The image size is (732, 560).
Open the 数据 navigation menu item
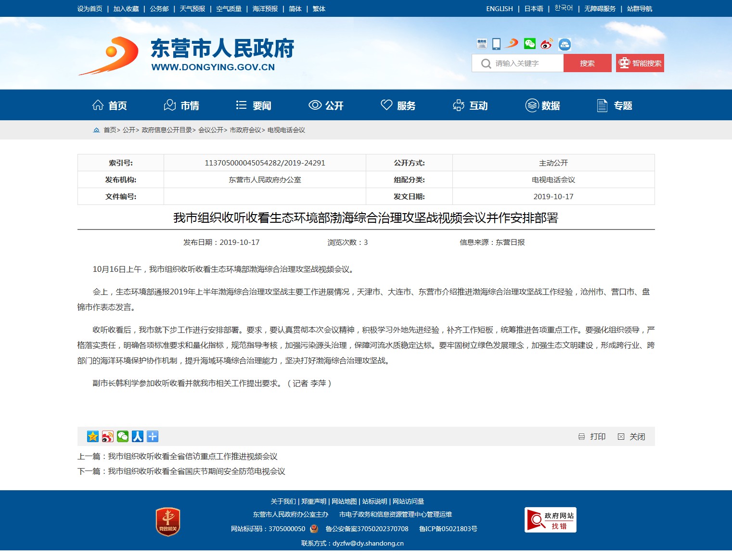pyautogui.click(x=542, y=105)
